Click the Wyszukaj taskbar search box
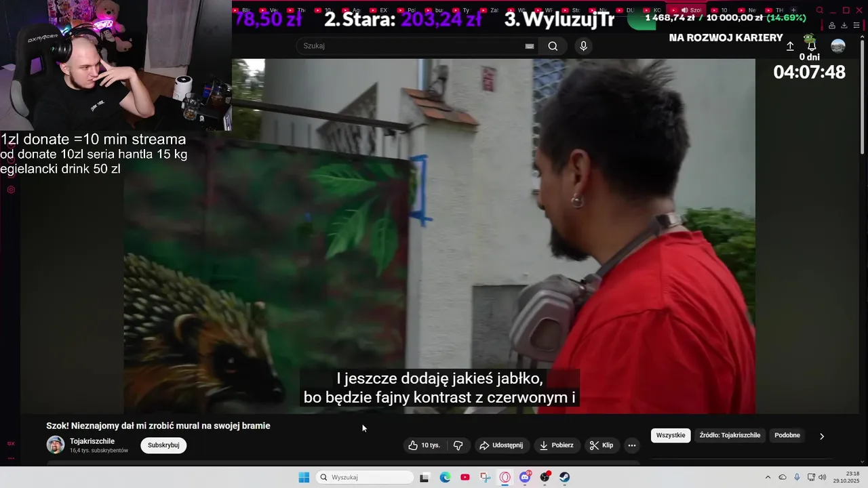Screen dimensions: 868x488 click(x=366, y=477)
